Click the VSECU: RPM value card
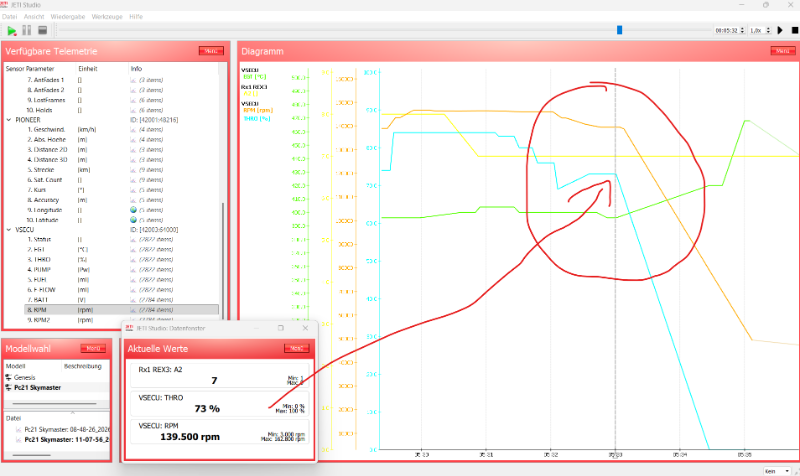Screen dimensions: 800x476 (219, 432)
